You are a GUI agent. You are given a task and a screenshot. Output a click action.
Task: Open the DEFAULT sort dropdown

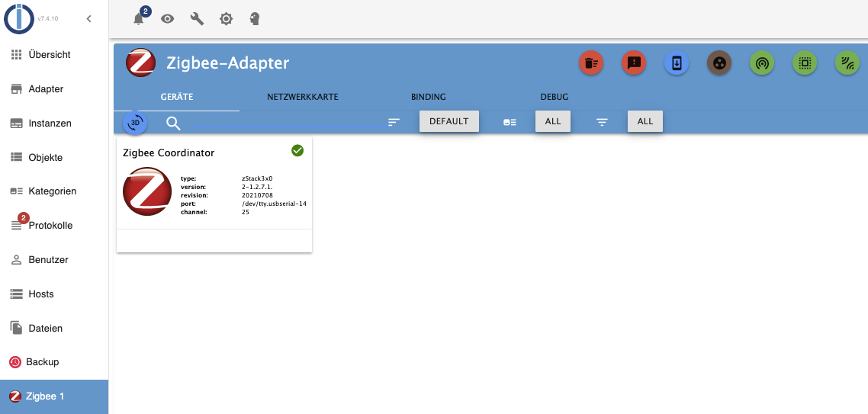point(449,121)
